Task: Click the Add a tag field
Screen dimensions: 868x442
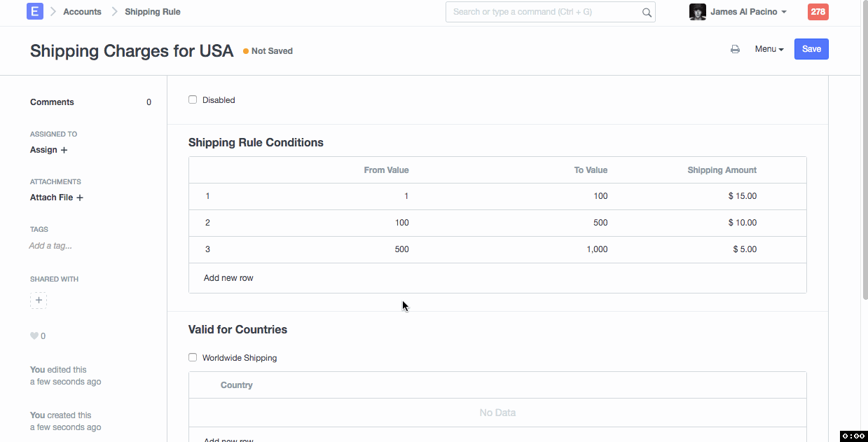Action: click(50, 246)
